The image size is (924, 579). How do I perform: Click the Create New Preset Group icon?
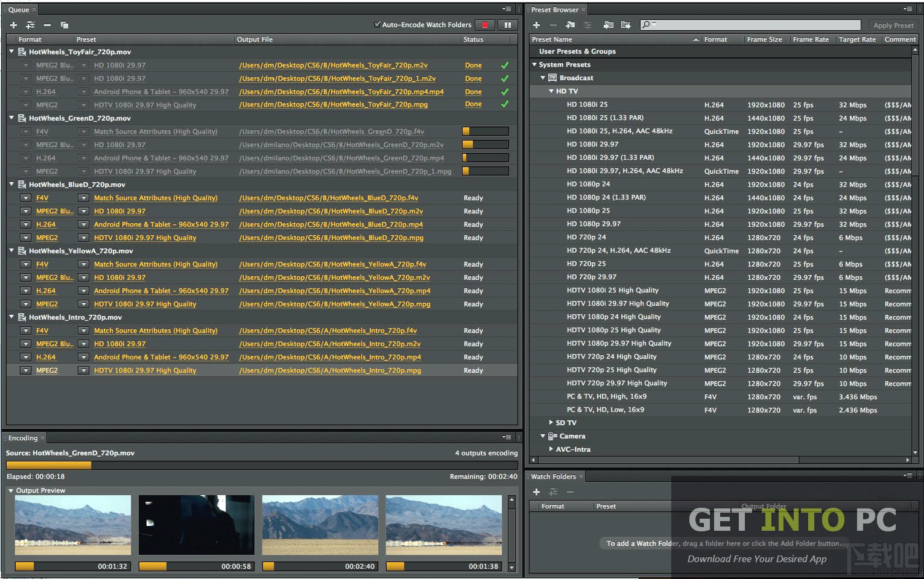pyautogui.click(x=570, y=25)
